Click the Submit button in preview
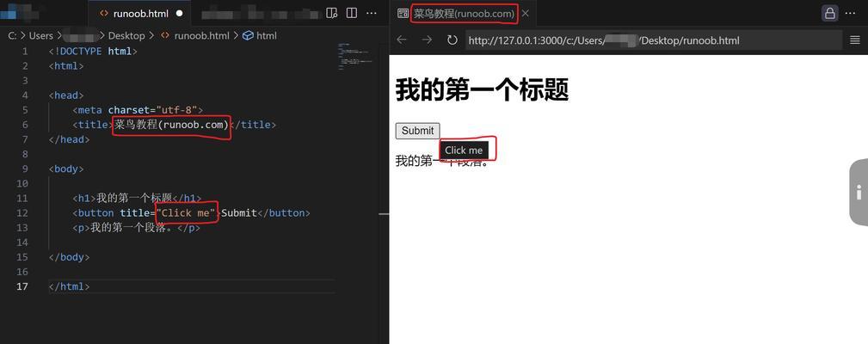The height and width of the screenshot is (344, 868). pos(417,131)
